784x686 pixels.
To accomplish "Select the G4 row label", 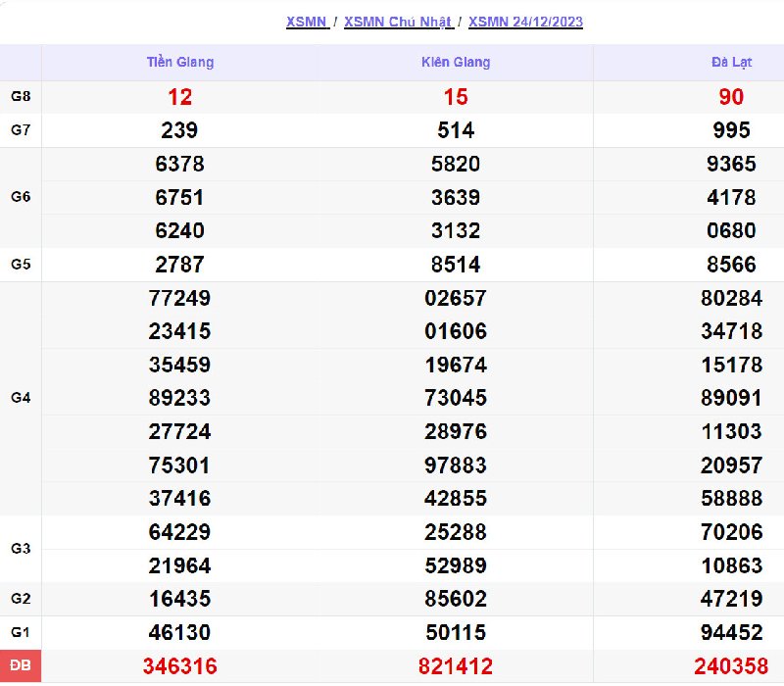I will (x=21, y=398).
